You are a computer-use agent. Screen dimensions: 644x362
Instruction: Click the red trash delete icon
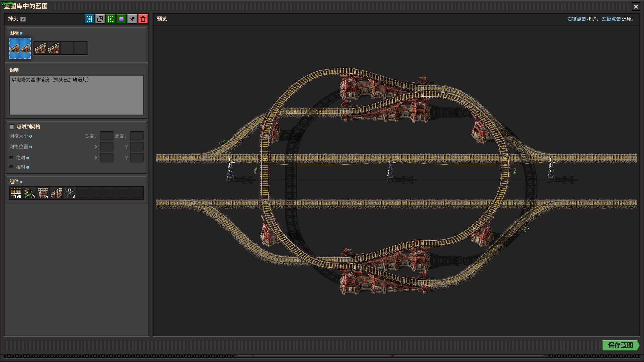(x=143, y=19)
